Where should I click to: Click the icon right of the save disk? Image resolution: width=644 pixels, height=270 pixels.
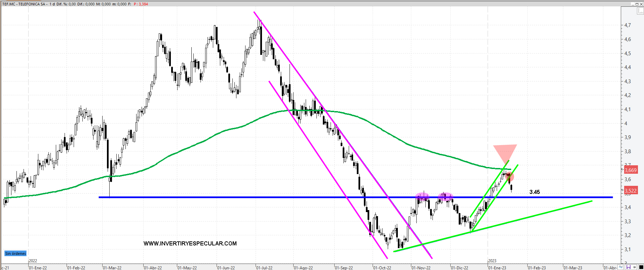tap(635, 267)
